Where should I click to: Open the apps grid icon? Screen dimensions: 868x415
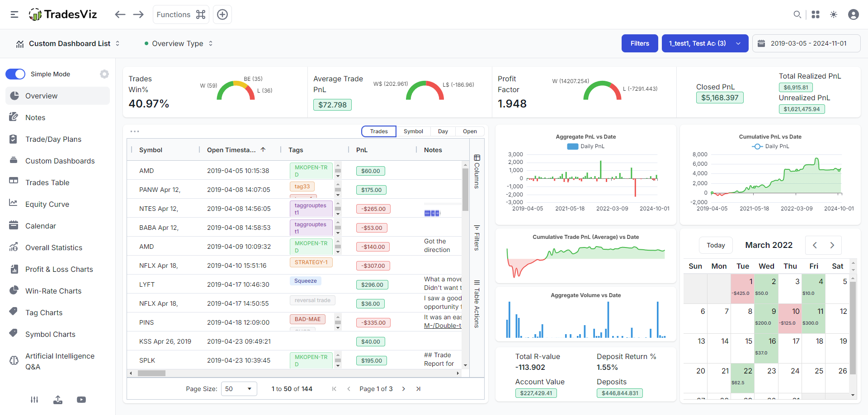pyautogui.click(x=816, y=14)
